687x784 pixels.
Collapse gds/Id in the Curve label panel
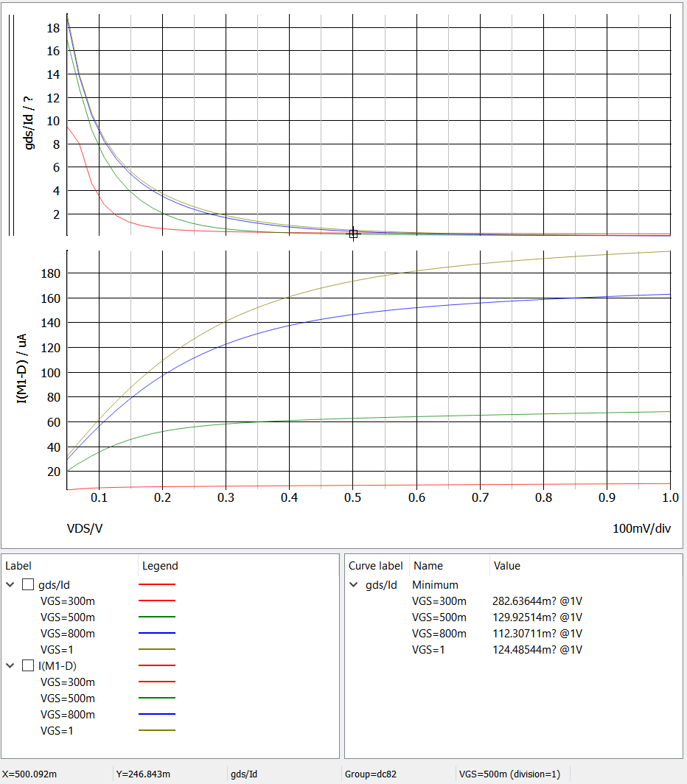[x=353, y=584]
